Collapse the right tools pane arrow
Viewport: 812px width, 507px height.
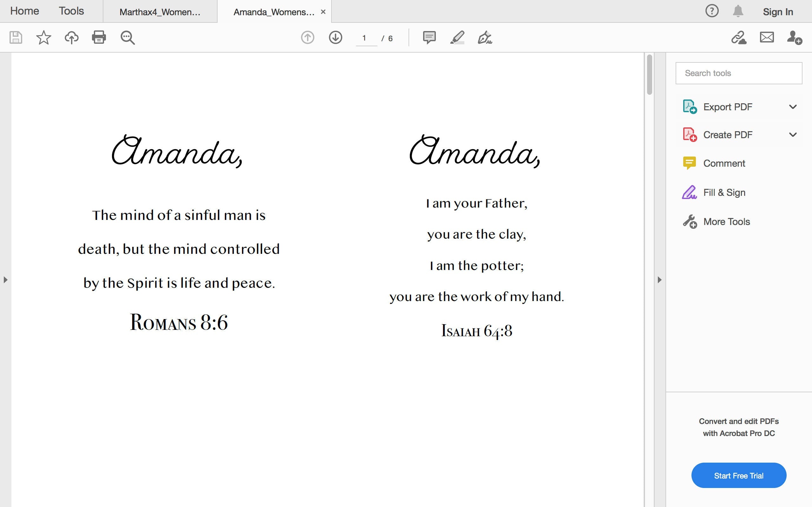pos(659,280)
